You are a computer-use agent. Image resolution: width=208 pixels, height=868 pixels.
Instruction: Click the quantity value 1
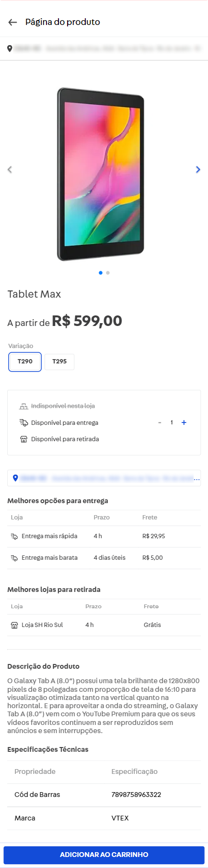(172, 422)
